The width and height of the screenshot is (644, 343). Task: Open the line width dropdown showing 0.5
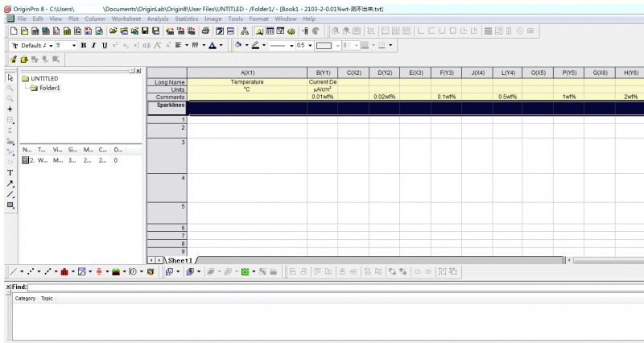(x=310, y=46)
